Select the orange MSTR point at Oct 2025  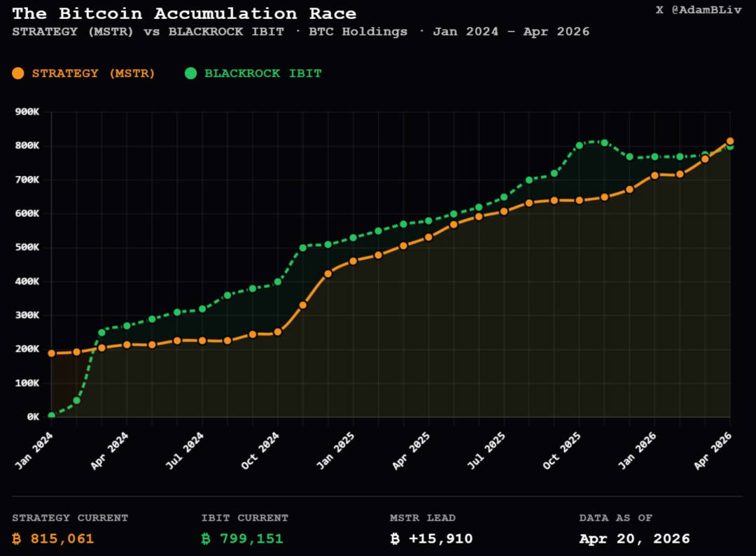click(x=580, y=200)
